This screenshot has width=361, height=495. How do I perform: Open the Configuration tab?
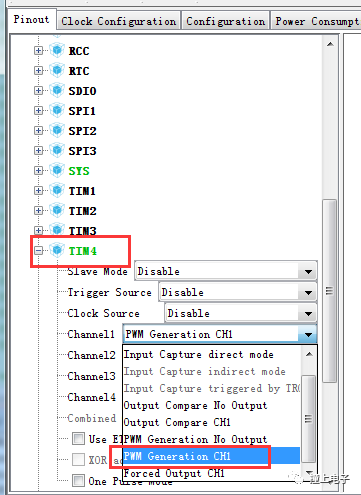(x=226, y=21)
